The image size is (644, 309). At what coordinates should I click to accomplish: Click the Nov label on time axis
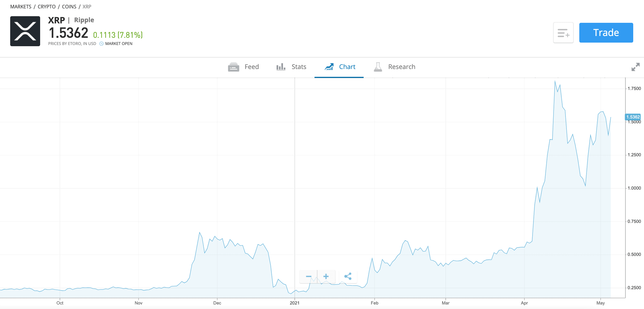click(x=138, y=303)
